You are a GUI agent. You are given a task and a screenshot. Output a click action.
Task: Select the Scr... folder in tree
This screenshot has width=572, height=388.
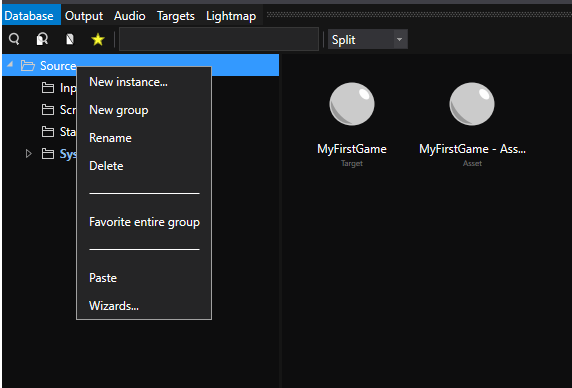click(x=58, y=109)
